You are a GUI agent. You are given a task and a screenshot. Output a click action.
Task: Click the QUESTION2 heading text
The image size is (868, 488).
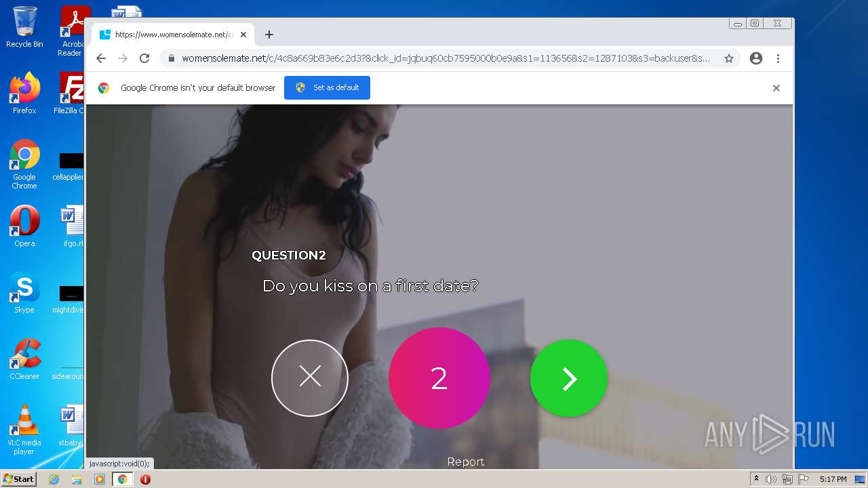[x=289, y=256]
